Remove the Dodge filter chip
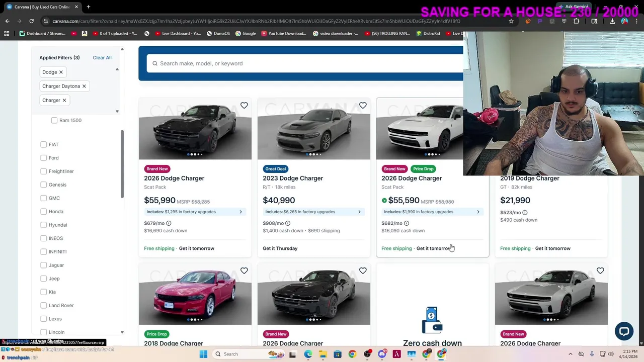The width and height of the screenshot is (644, 362). point(61,72)
